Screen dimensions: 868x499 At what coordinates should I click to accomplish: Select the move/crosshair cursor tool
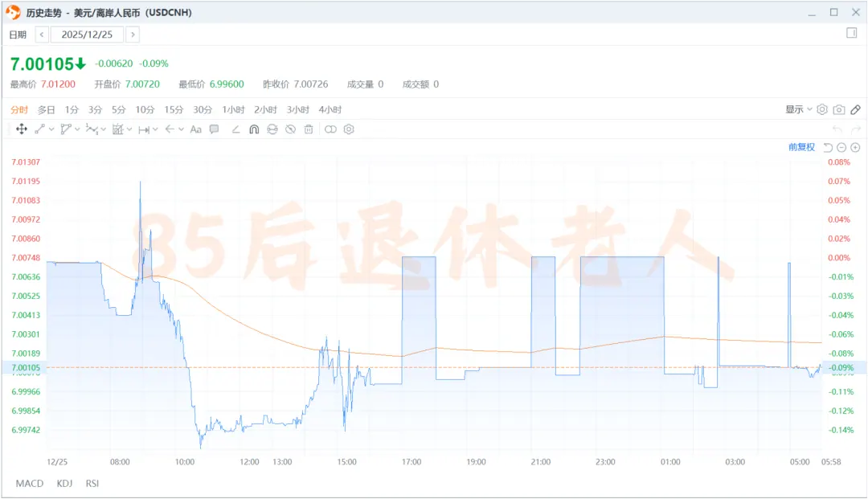tap(22, 129)
